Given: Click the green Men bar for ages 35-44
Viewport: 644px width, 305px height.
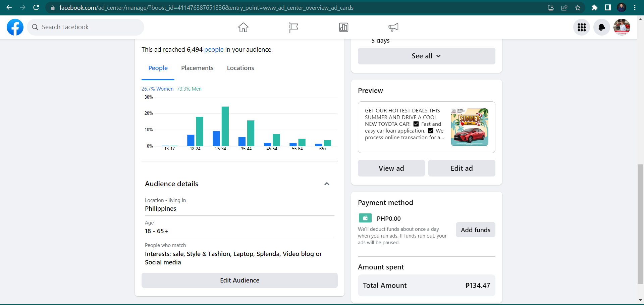Looking at the screenshot, I should click(251, 133).
